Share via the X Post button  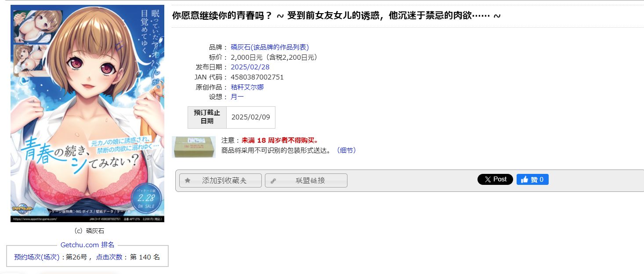[x=496, y=179]
